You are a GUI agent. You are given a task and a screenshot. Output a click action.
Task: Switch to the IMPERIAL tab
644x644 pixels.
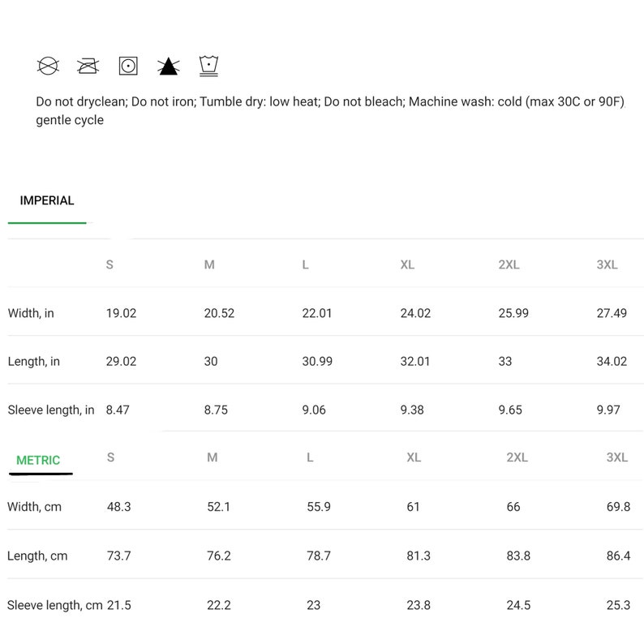(x=47, y=200)
